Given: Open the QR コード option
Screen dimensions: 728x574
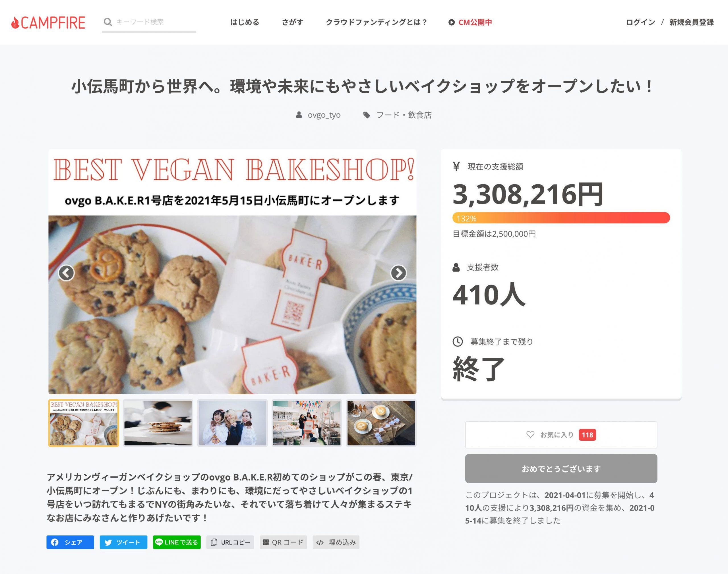Looking at the screenshot, I should click(283, 542).
